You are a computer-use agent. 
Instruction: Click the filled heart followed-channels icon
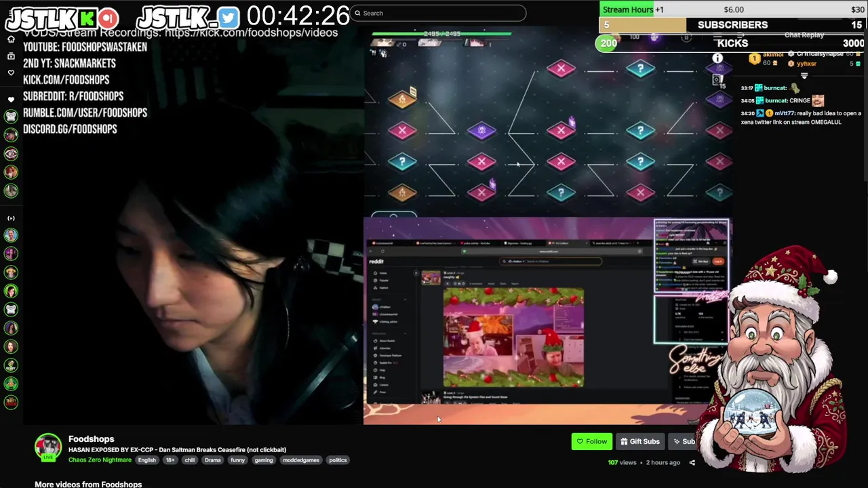(11, 100)
